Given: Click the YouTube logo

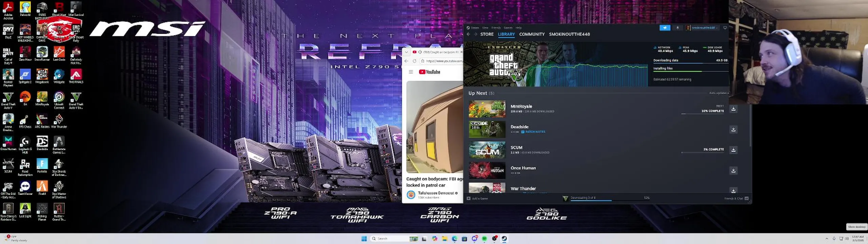Looking at the screenshot, I should pyautogui.click(x=429, y=72).
